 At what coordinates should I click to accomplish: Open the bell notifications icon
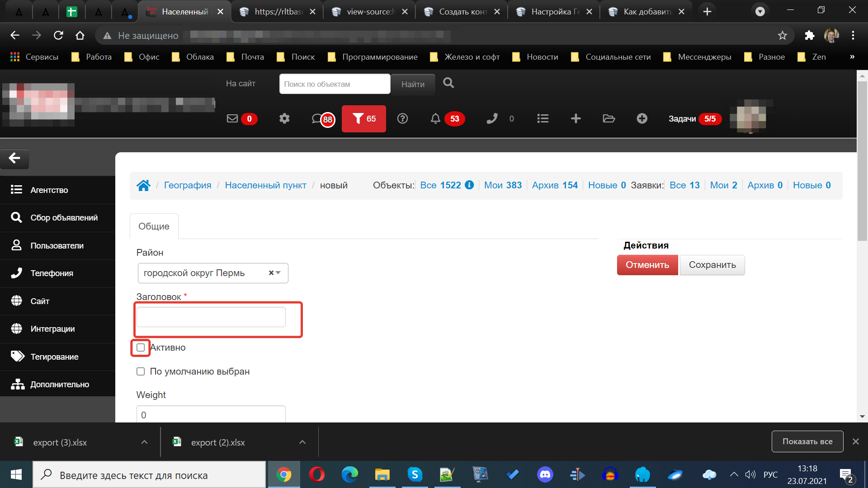pyautogui.click(x=435, y=119)
